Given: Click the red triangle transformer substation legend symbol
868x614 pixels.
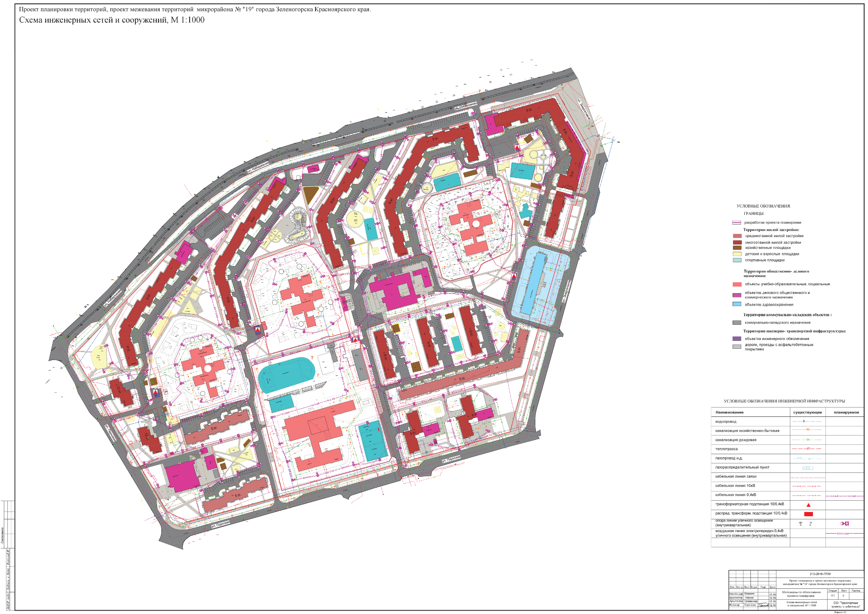Looking at the screenshot, I should pos(808,505).
